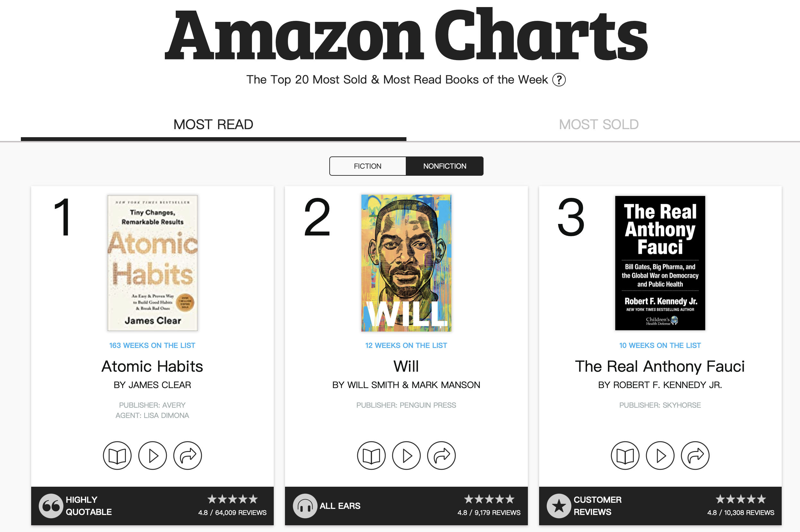Click the All Ears headphones icon

[305, 506]
